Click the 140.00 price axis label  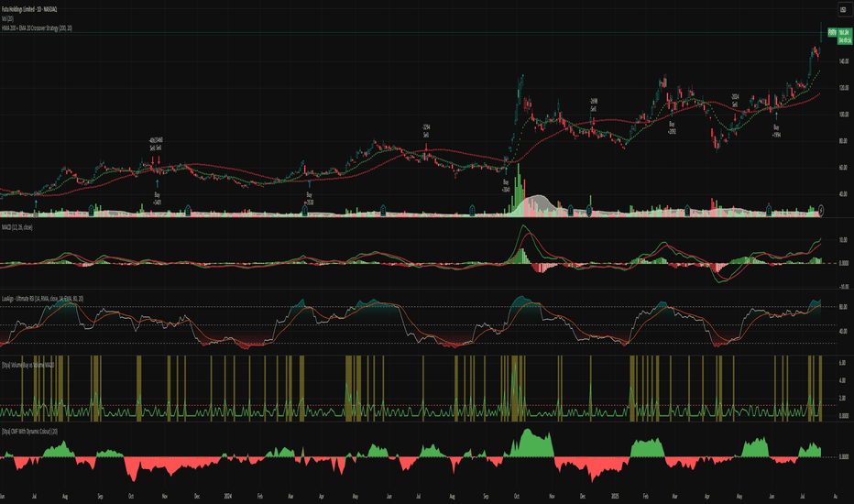(x=843, y=61)
